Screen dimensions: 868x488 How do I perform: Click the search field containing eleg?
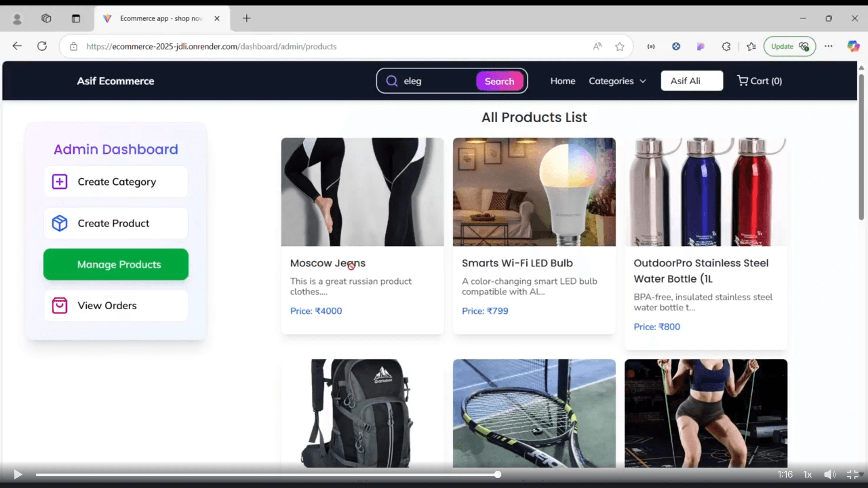[x=436, y=81]
